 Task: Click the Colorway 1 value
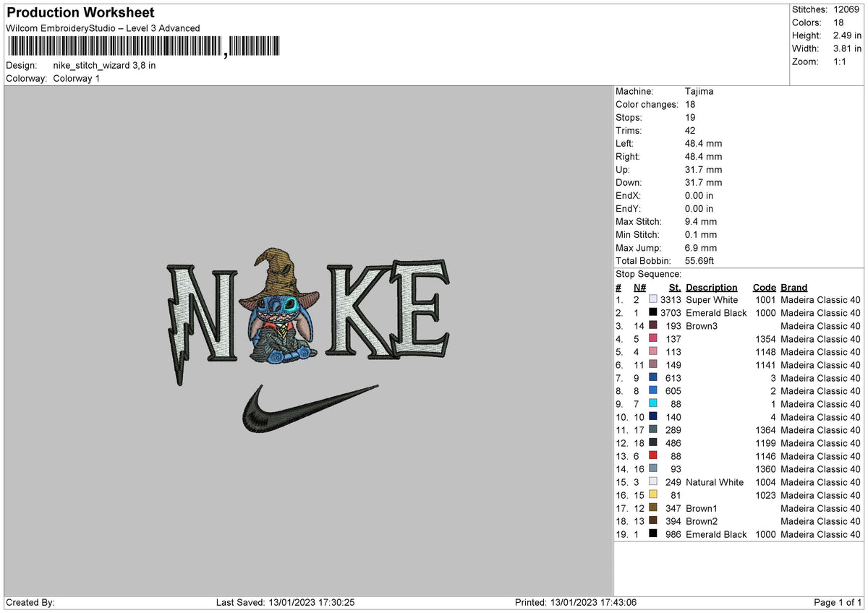77,78
